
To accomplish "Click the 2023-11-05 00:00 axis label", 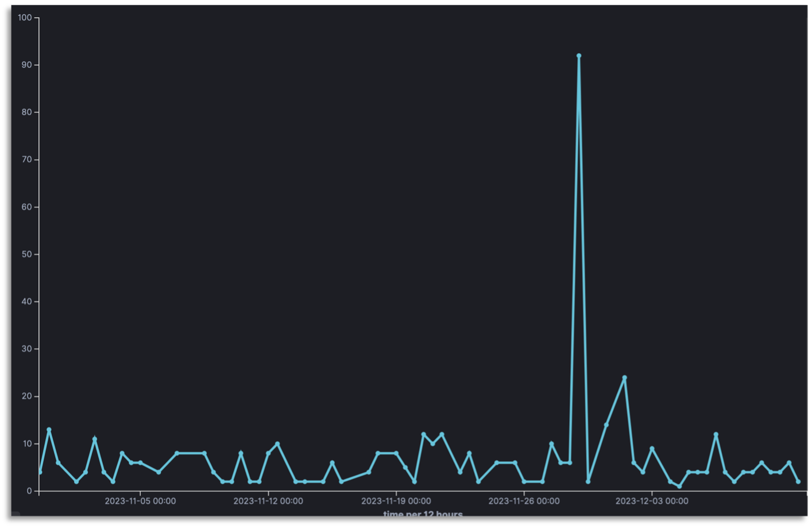I will 141,501.
